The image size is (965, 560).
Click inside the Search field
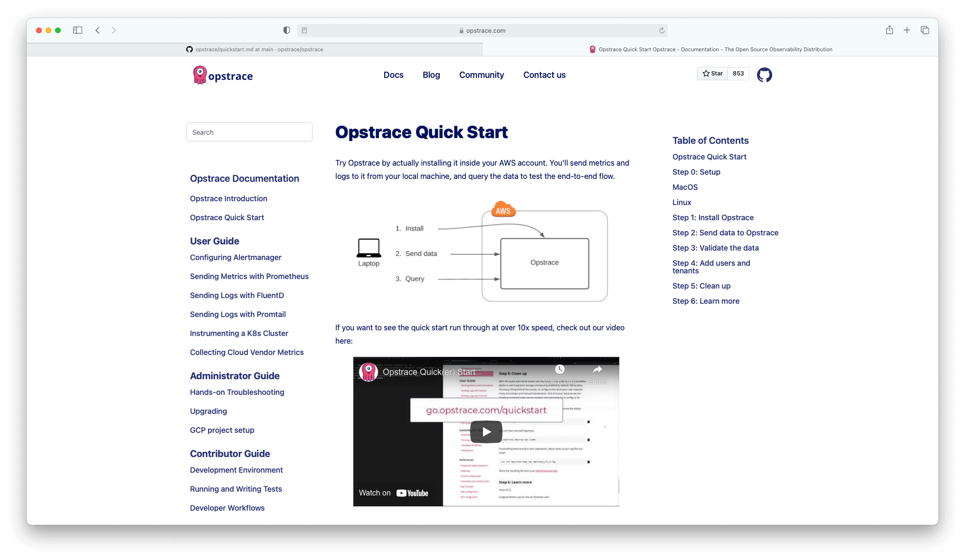pyautogui.click(x=249, y=132)
